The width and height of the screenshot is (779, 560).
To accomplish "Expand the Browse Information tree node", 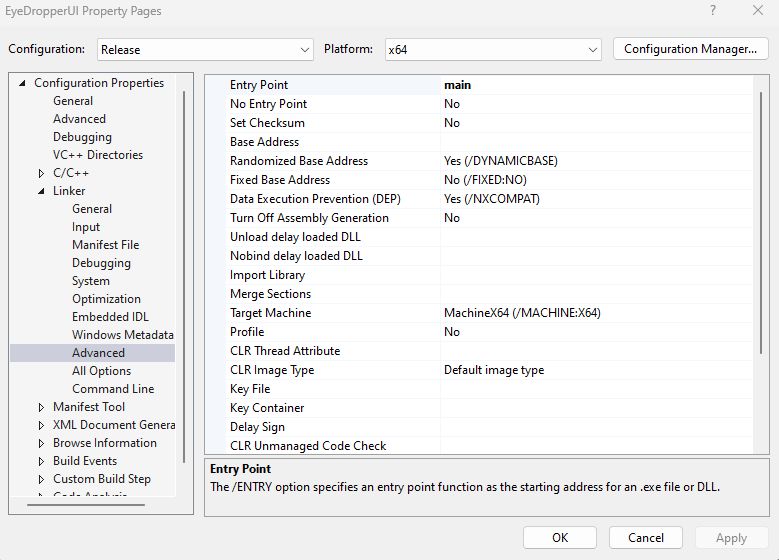I will click(41, 443).
